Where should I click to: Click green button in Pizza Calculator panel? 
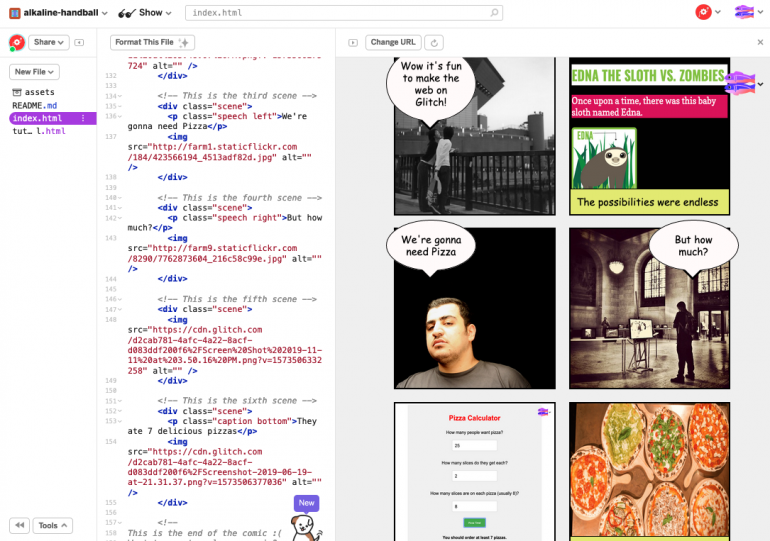click(474, 523)
